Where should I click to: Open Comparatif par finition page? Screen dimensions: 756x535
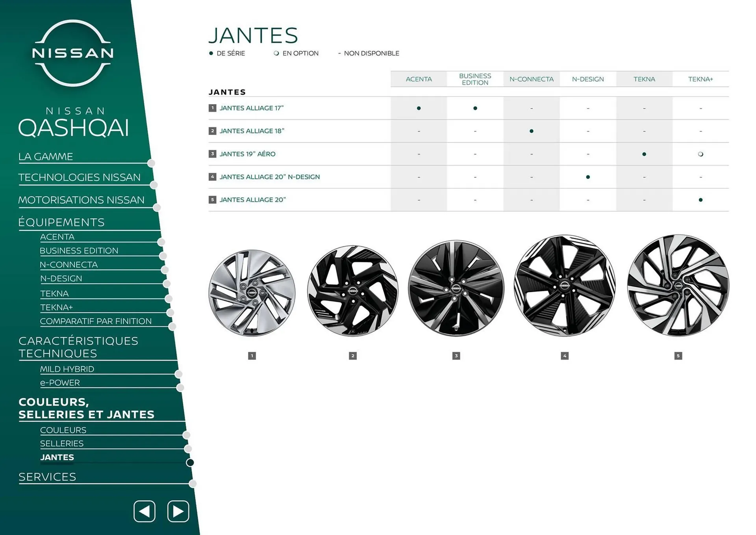pyautogui.click(x=96, y=321)
